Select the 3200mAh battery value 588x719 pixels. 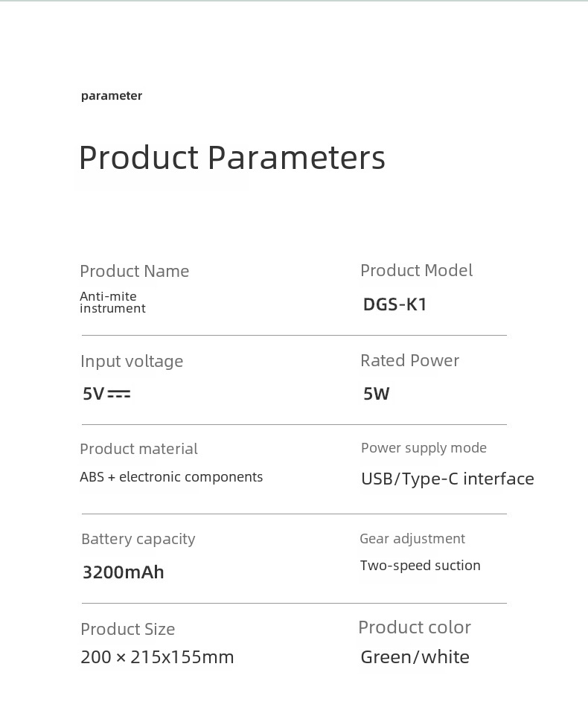(x=123, y=572)
